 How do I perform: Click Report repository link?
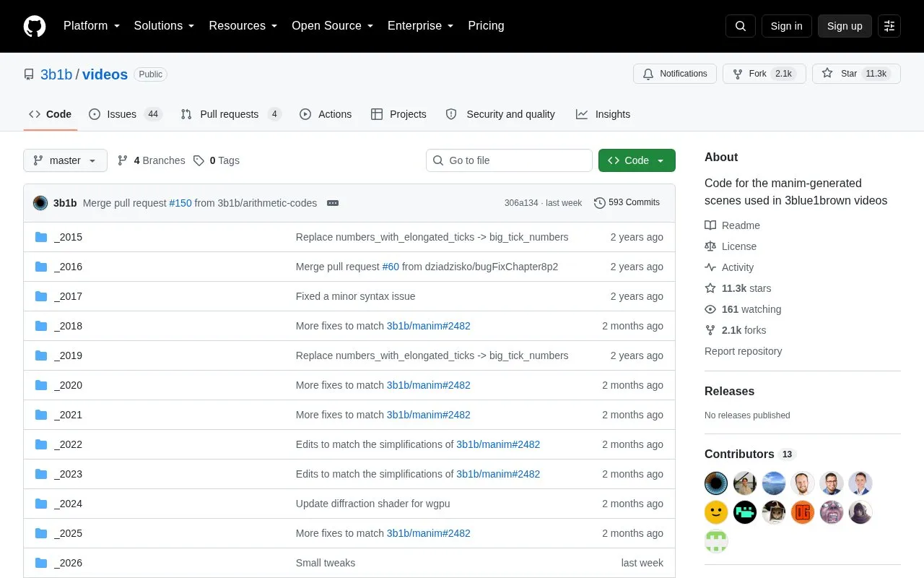pyautogui.click(x=743, y=351)
